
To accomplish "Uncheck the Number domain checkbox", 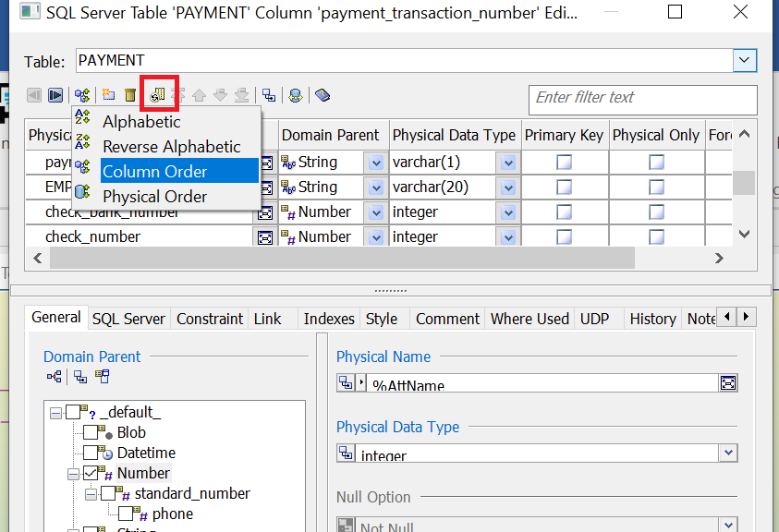I will 91,473.
